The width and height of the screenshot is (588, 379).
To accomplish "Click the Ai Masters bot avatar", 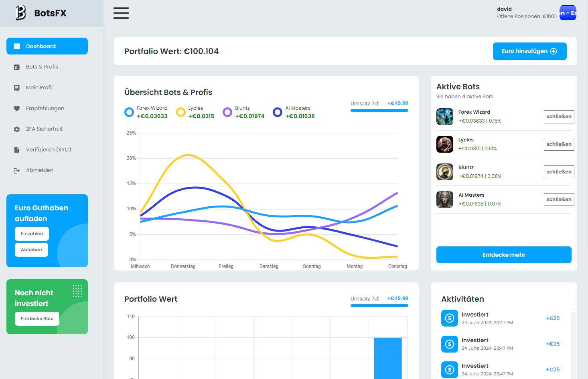I will [x=445, y=200].
